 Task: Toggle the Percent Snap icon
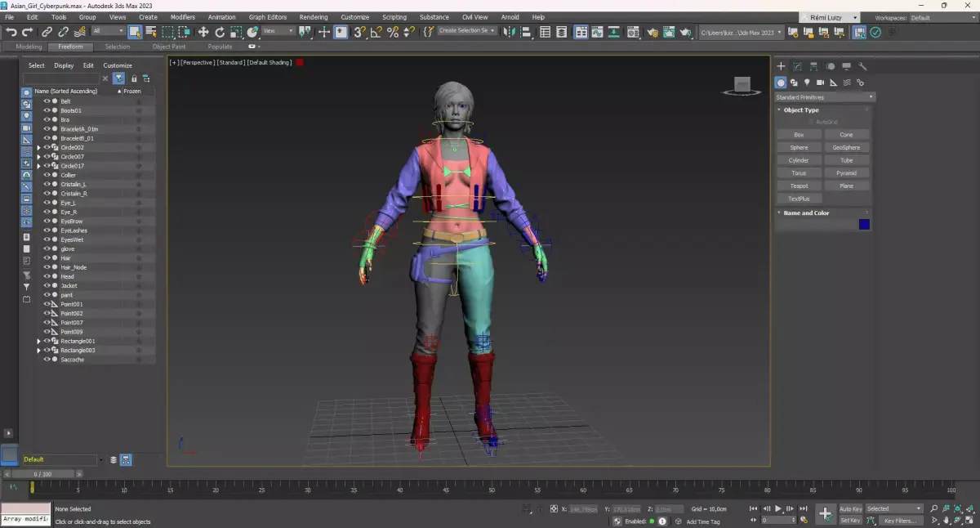pos(392,32)
